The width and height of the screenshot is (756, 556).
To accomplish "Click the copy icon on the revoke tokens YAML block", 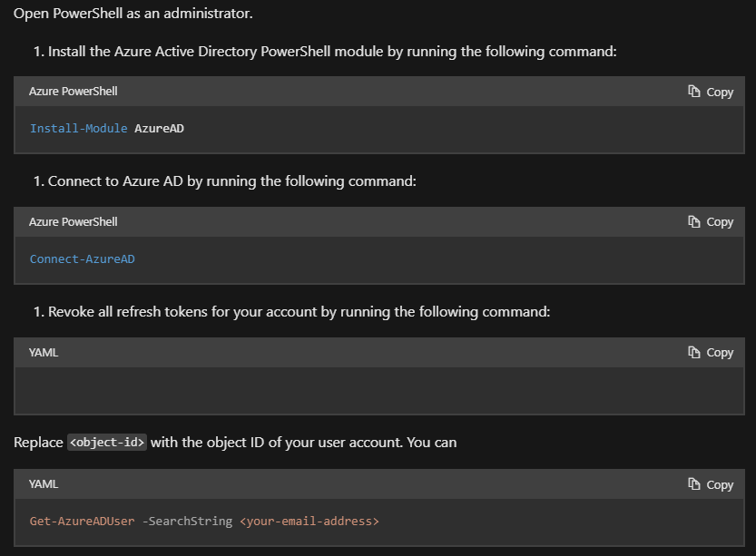I will point(694,352).
